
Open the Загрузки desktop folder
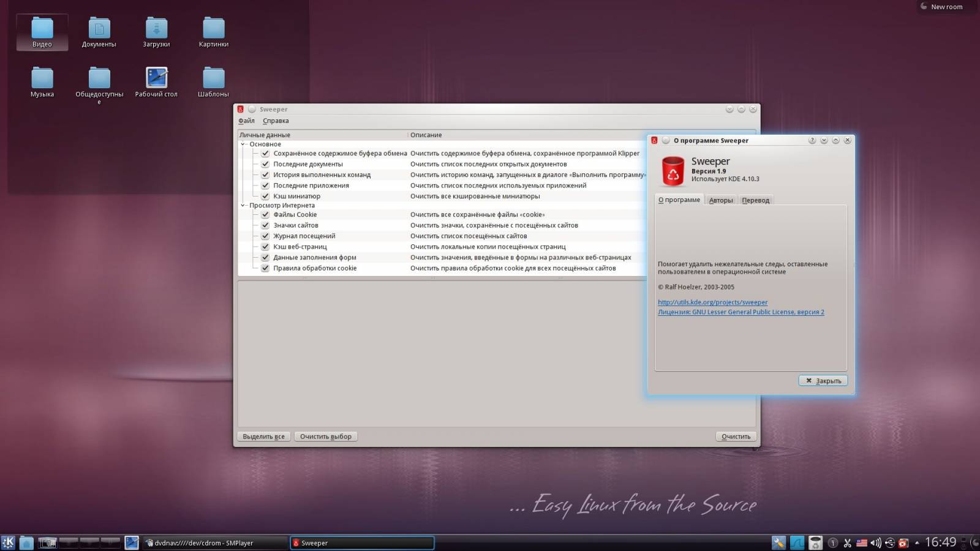(156, 32)
